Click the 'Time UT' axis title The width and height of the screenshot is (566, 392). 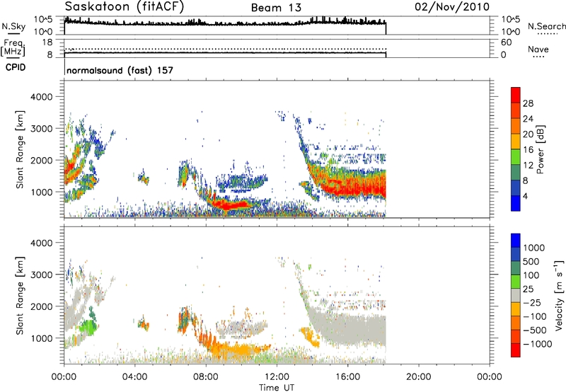277,388
